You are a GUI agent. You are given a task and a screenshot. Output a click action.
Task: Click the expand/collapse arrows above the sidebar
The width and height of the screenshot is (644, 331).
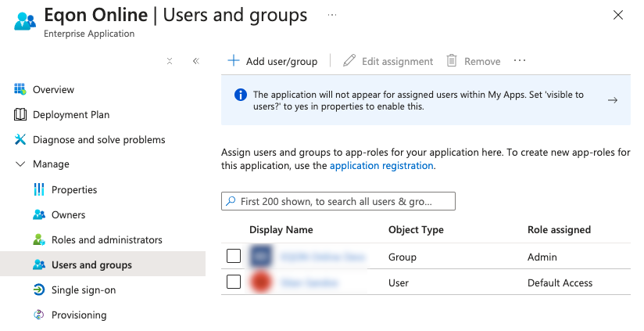tap(170, 61)
